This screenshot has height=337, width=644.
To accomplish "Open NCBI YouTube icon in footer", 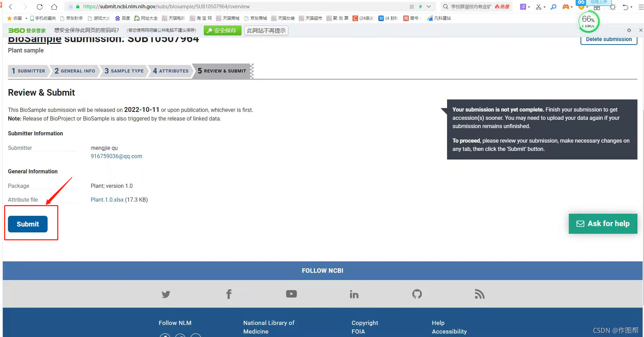I will point(291,294).
